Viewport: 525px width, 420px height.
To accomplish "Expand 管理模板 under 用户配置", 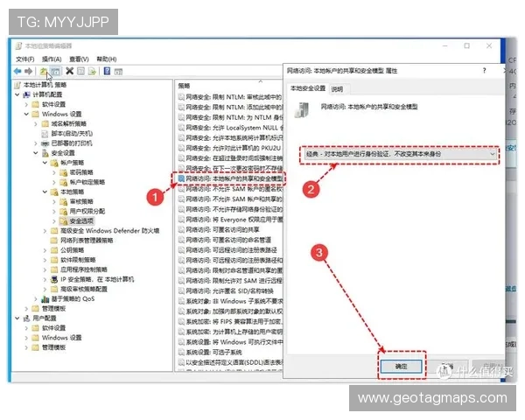I will click(27, 347).
